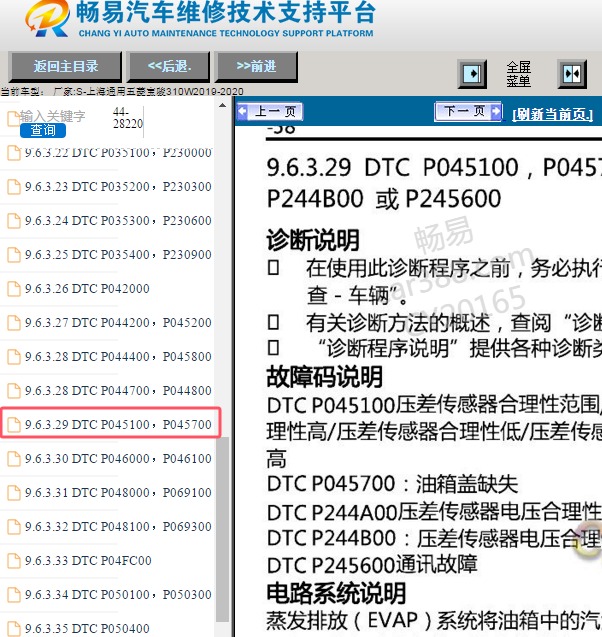Click the sidebar scroll-up arrow
The width and height of the screenshot is (602, 637).
tap(222, 106)
